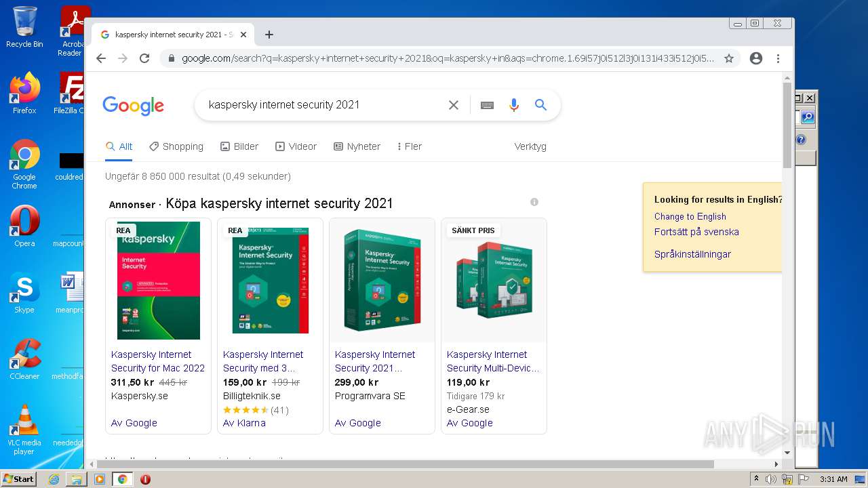Open Opera desktop shortcut
Viewport: 868px width, 488px height.
tap(24, 226)
